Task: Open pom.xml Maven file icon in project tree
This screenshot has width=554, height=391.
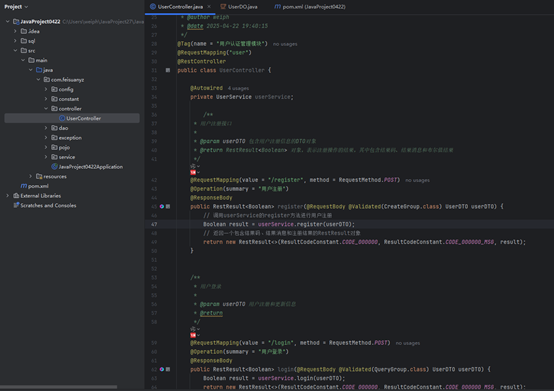Action: click(24, 186)
